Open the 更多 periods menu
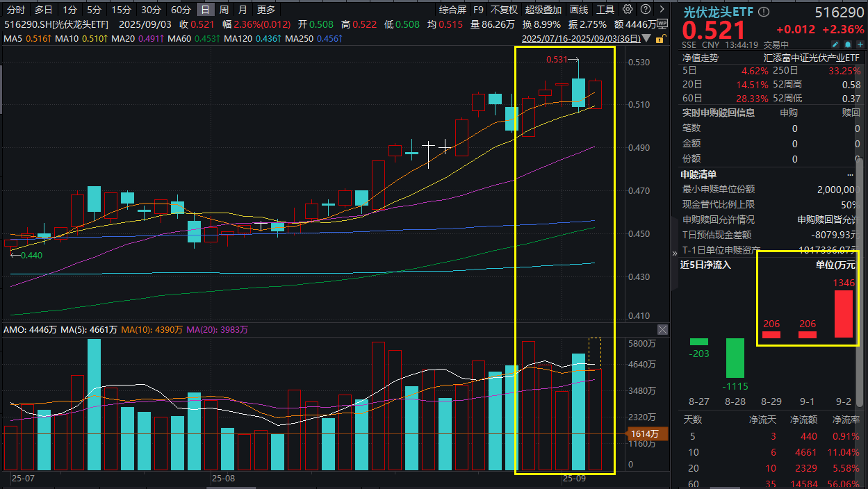The height and width of the screenshot is (489, 868). pyautogui.click(x=266, y=10)
